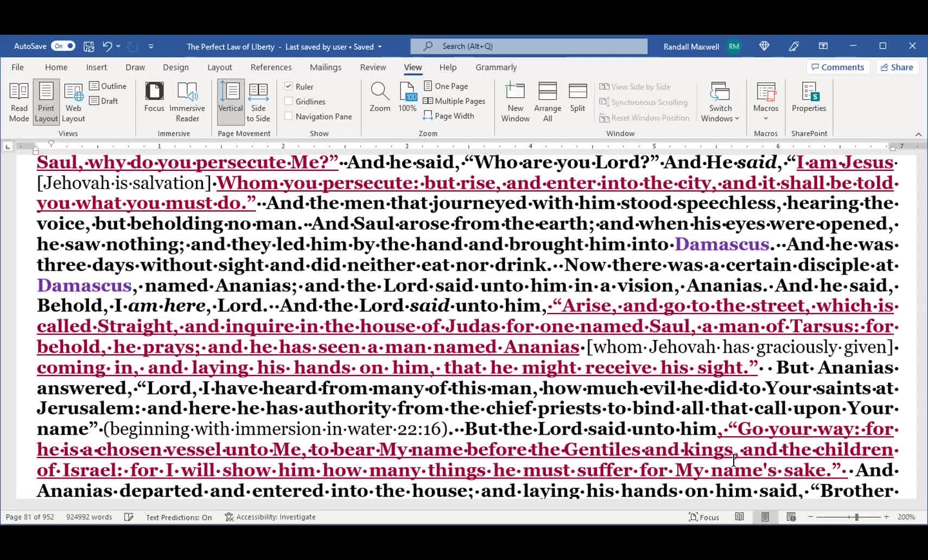The image size is (928, 560).
Task: Switch to the Insert tab
Action: tap(96, 67)
